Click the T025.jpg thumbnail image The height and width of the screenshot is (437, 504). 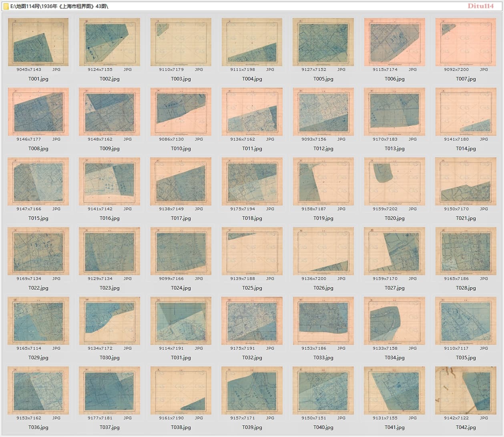click(252, 251)
